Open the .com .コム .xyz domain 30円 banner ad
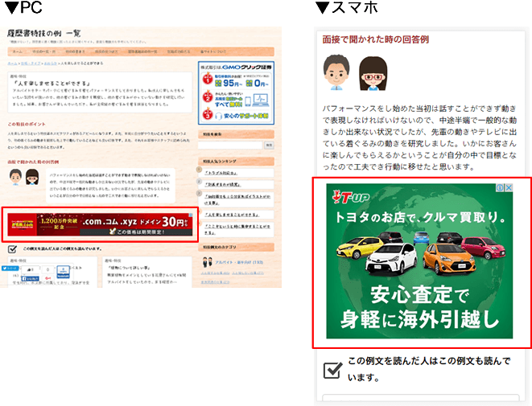 (100, 224)
